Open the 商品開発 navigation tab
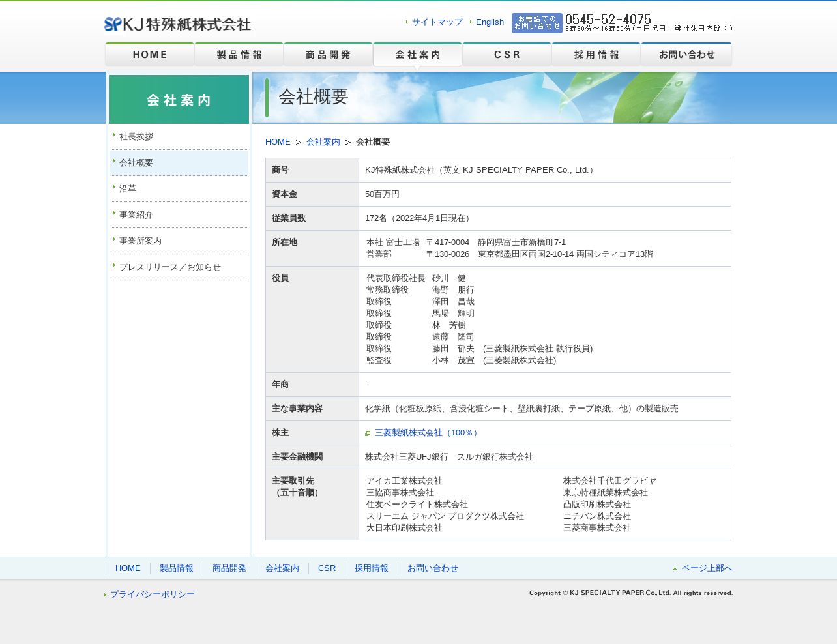This screenshot has width=837, height=644. [x=328, y=55]
